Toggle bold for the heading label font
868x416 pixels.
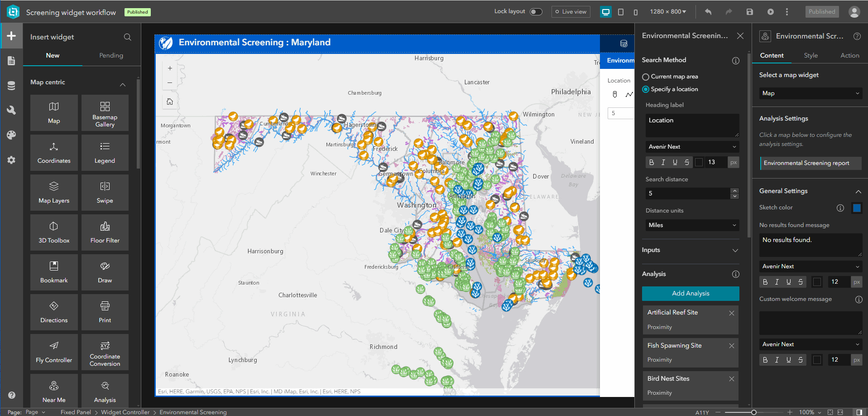coord(651,162)
